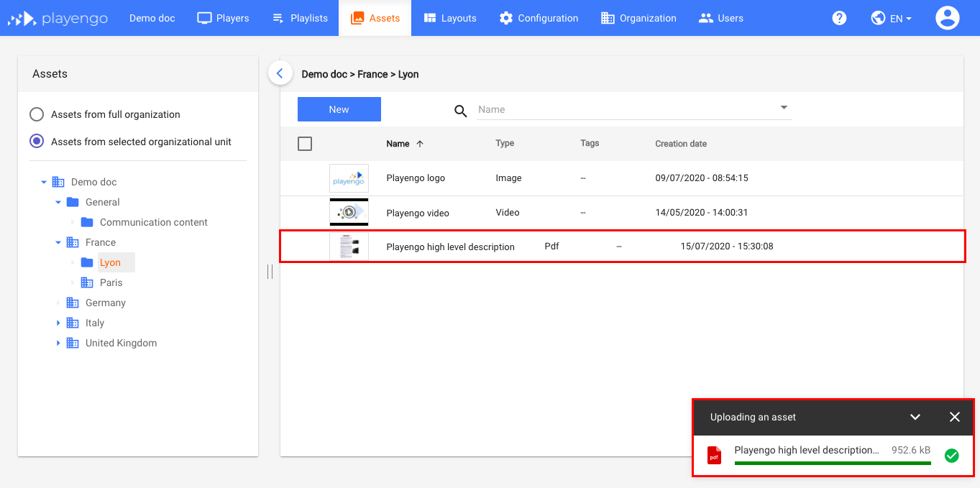Open the help question mark icon

coord(839,18)
